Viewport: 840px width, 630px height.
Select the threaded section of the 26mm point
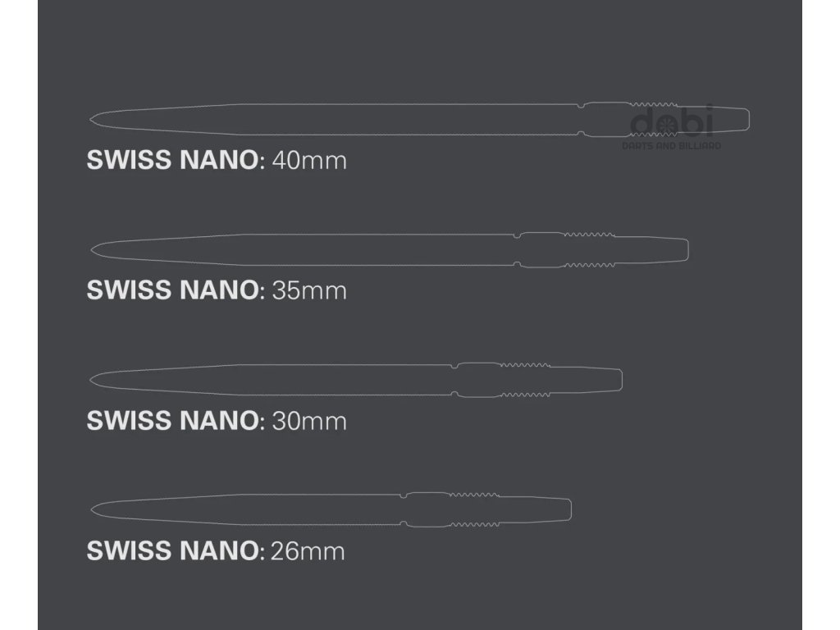click(473, 509)
